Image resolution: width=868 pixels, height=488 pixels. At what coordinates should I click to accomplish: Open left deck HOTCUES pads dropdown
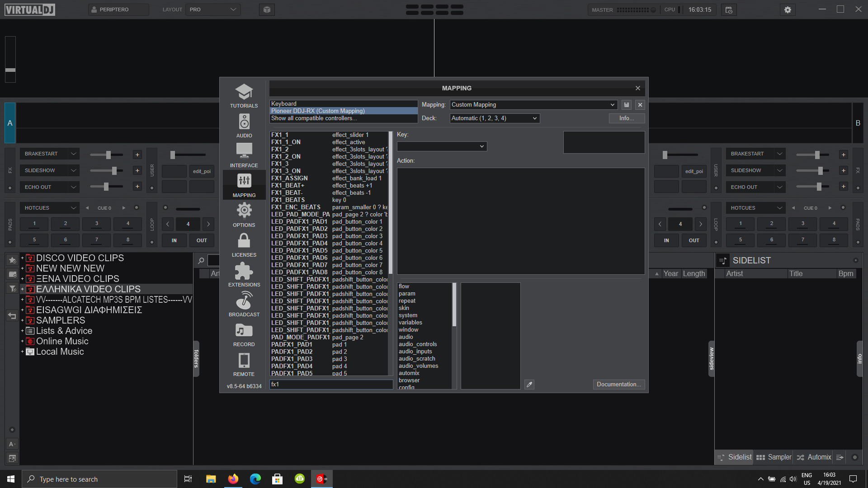pyautogui.click(x=49, y=208)
